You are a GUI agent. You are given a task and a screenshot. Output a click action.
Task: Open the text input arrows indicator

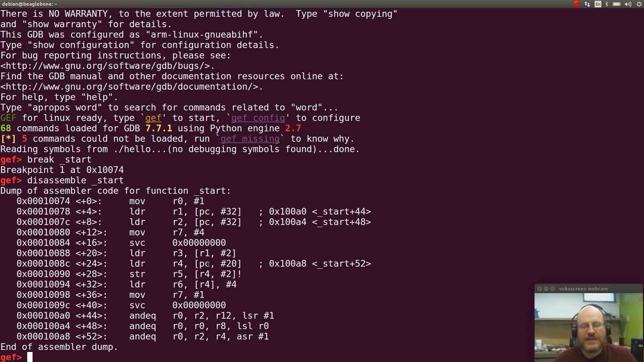pos(587,4)
